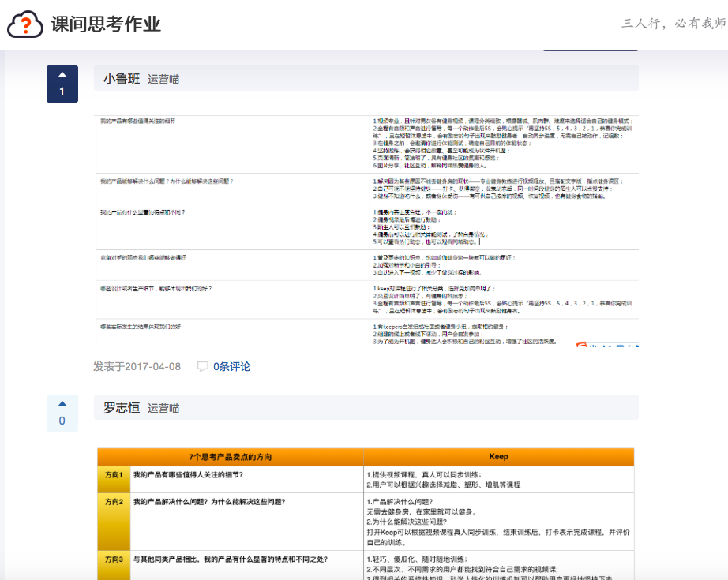Click the cloud question mark logo

[25, 24]
